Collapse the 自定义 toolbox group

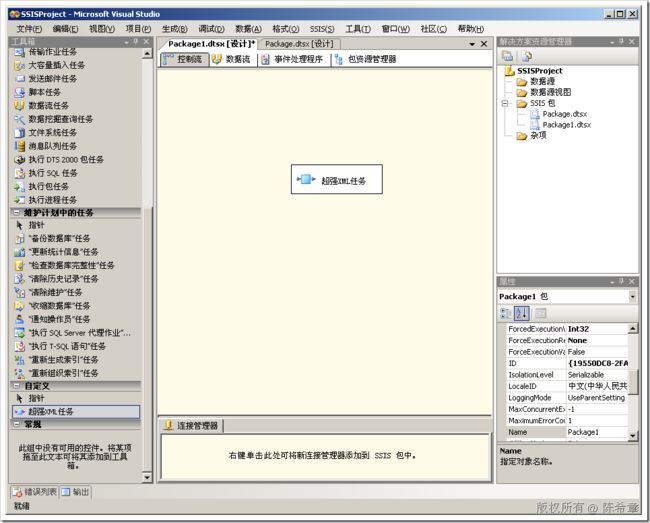tap(17, 386)
